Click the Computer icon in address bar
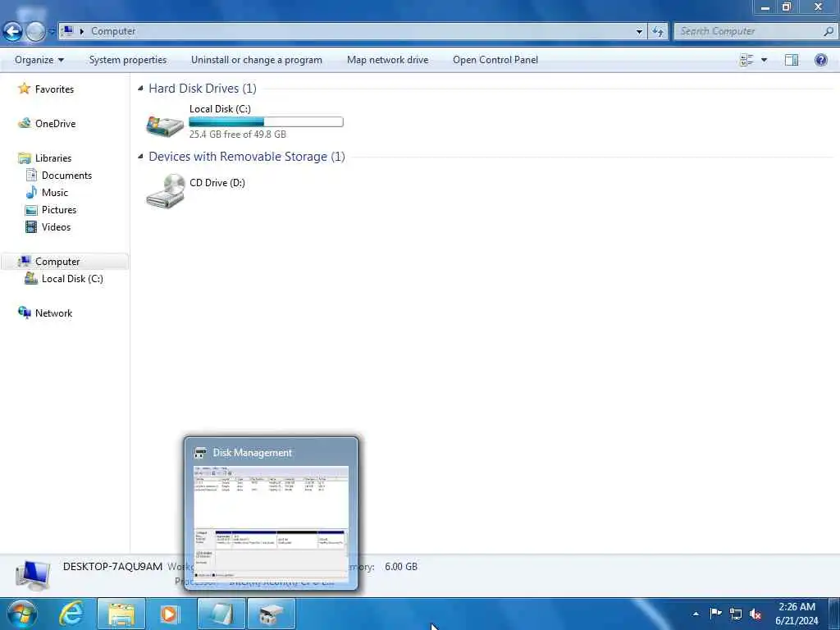The image size is (840, 630). coord(67,31)
